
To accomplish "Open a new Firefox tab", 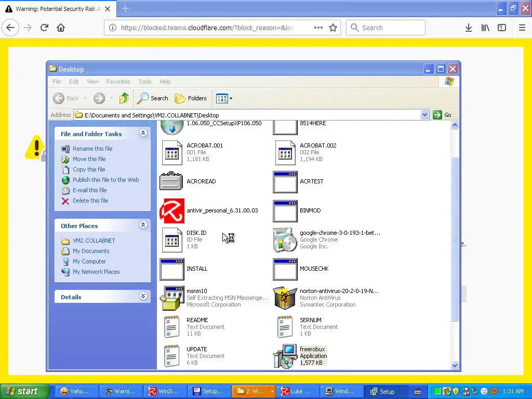I will pos(125,8).
